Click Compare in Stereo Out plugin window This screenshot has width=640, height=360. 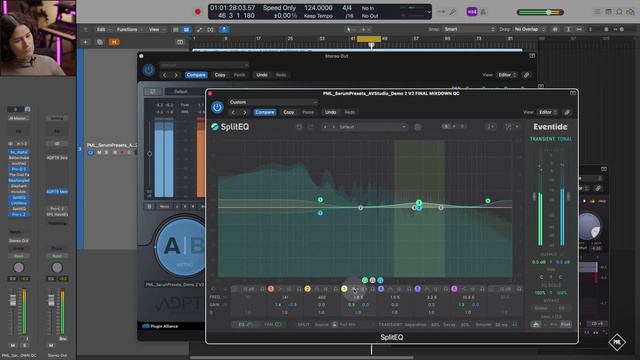(x=196, y=75)
